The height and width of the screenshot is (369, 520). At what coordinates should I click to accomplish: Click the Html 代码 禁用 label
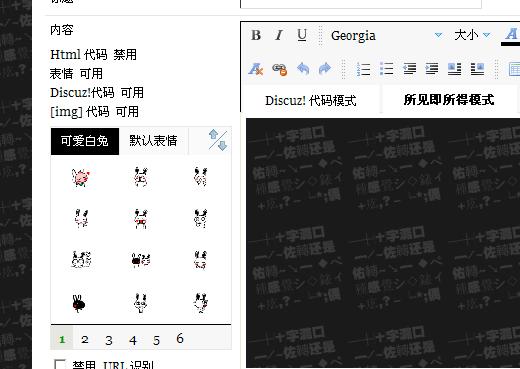click(93, 55)
